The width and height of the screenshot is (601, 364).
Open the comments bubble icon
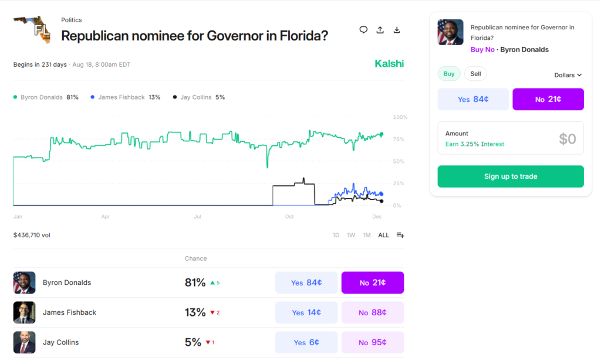pos(363,29)
